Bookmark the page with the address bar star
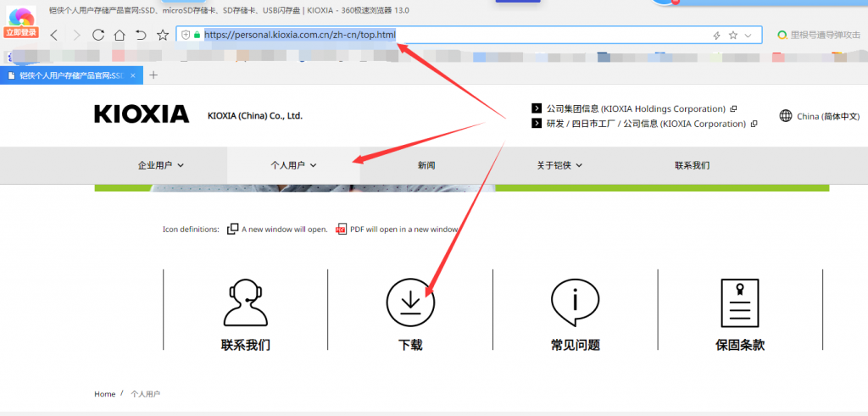The width and height of the screenshot is (868, 416). point(733,35)
